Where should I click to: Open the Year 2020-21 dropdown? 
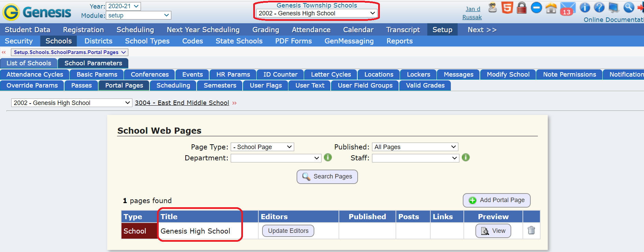(x=123, y=6)
